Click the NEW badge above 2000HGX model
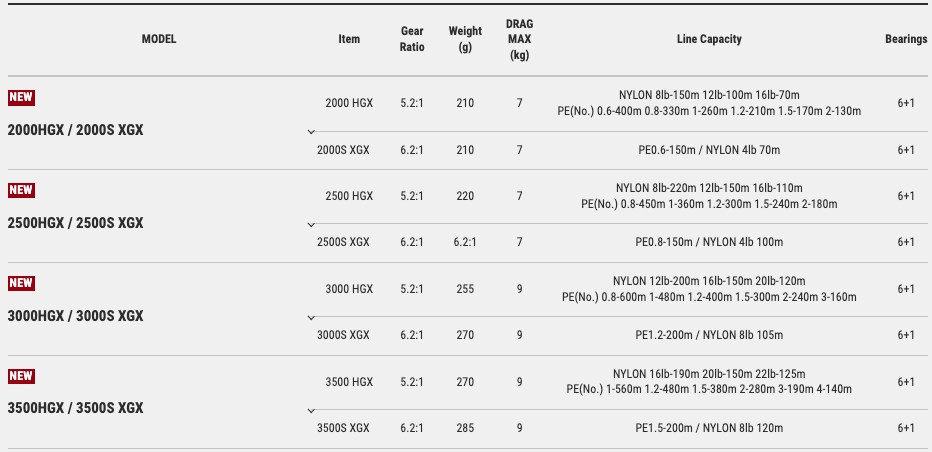Screen dimensions: 932x452 click(21, 97)
